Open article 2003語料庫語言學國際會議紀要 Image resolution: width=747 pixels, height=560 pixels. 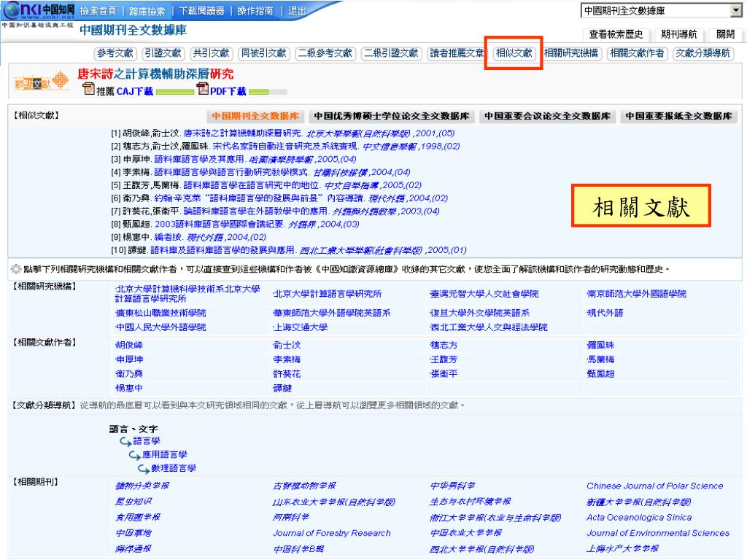point(219,224)
